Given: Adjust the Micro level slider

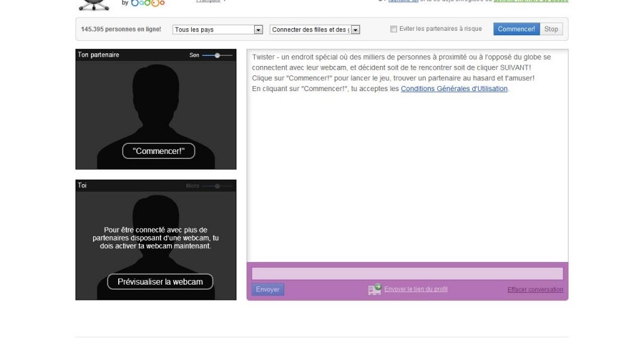Looking at the screenshot, I should [217, 186].
